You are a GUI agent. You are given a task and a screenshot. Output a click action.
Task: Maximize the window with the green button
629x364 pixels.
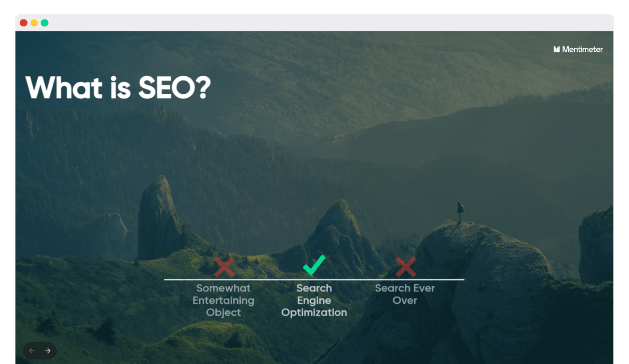tap(44, 23)
